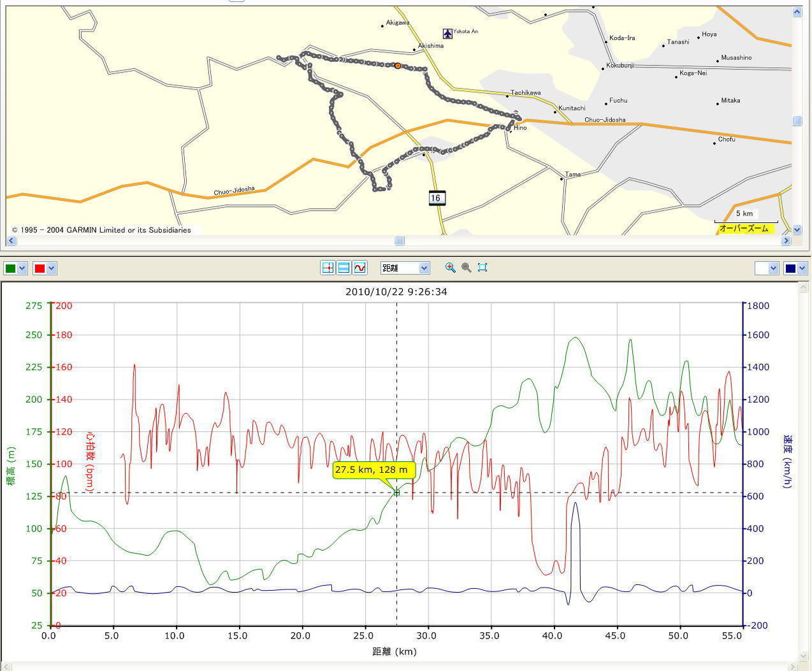Click the yellow オーバーズーム label on map
This screenshot has height=671, width=812.
744,228
